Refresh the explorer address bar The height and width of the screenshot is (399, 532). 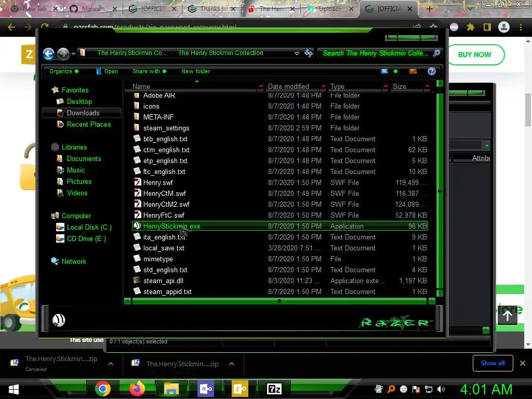pos(309,53)
